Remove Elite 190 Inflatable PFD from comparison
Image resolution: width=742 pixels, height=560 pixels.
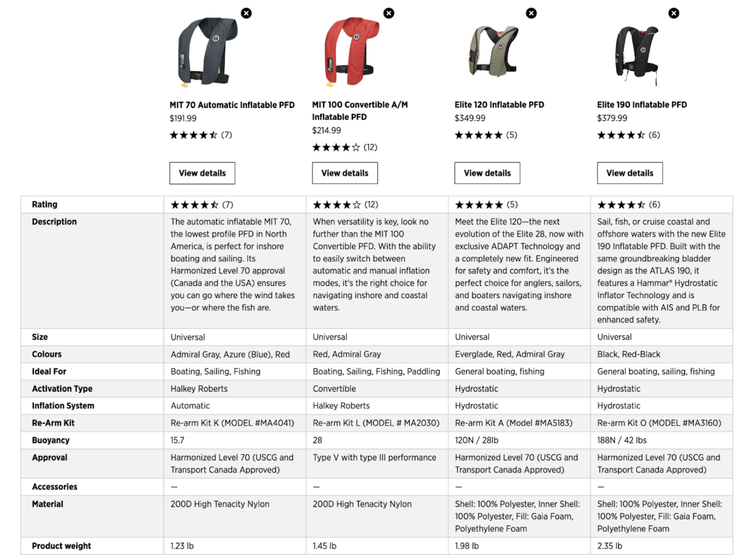(x=674, y=13)
